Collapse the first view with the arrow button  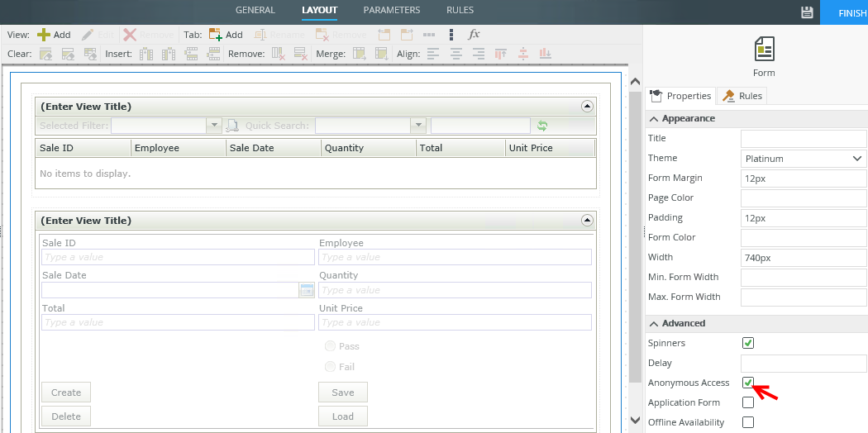pos(587,107)
